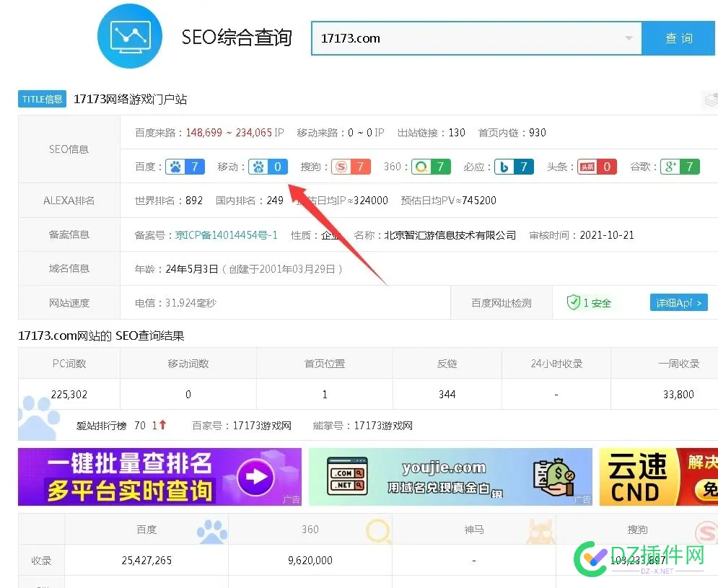The image size is (718, 588).
Task: Click the 电信 speed 31.924毫秒 text
Action: point(175,303)
